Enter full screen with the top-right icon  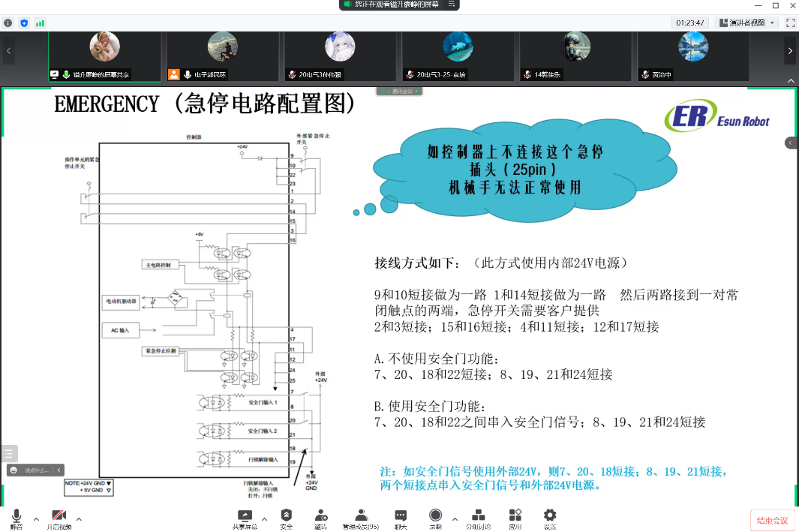point(790,23)
